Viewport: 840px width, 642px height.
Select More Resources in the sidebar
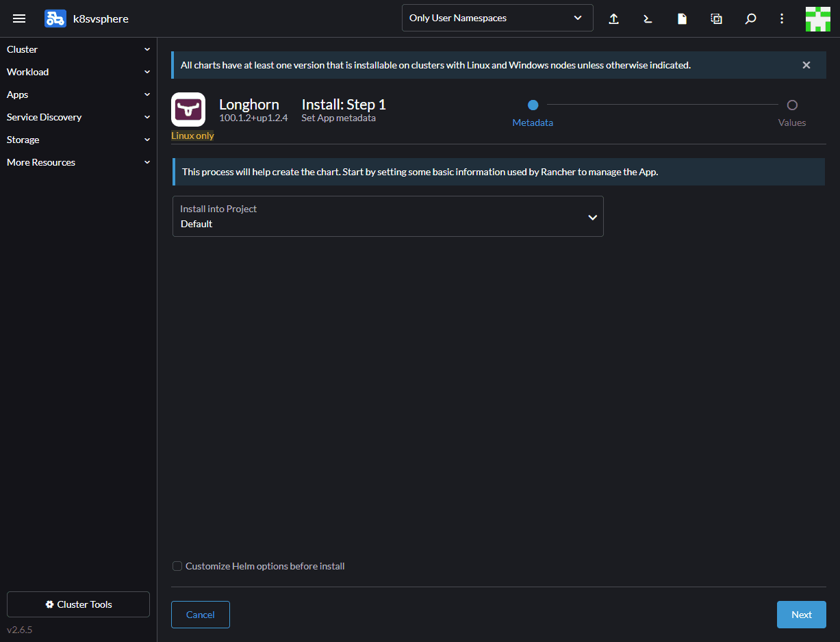[41, 162]
